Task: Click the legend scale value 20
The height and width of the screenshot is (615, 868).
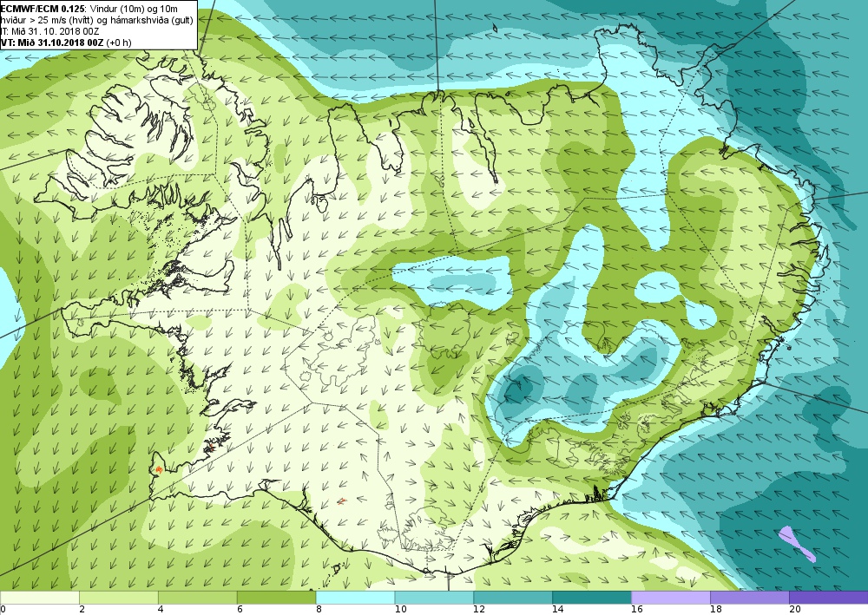Action: tap(795, 610)
